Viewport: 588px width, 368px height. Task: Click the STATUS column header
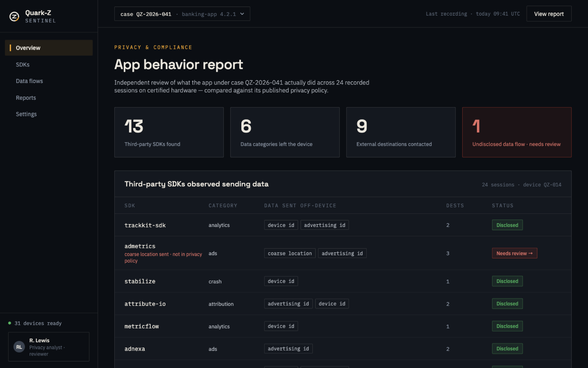coord(503,205)
